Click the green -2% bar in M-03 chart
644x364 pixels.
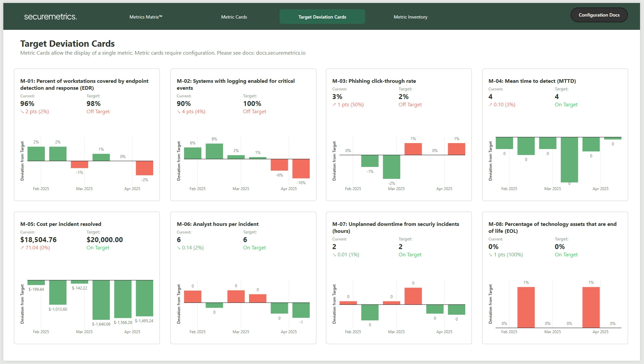(391, 167)
